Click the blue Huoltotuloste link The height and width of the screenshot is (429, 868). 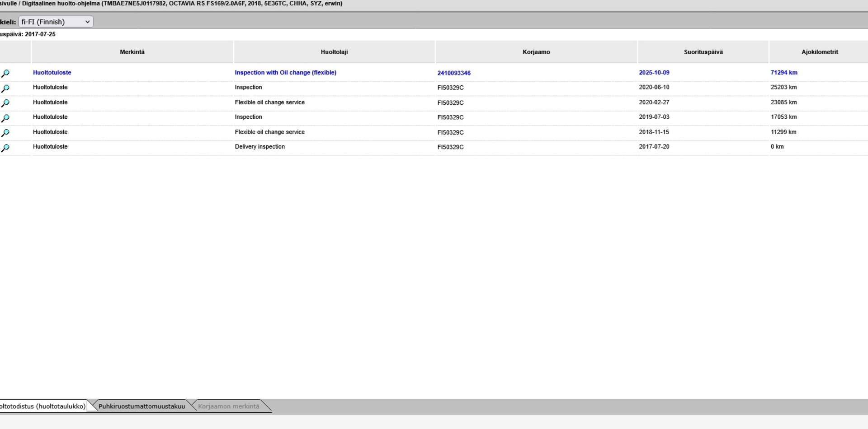[x=52, y=72]
